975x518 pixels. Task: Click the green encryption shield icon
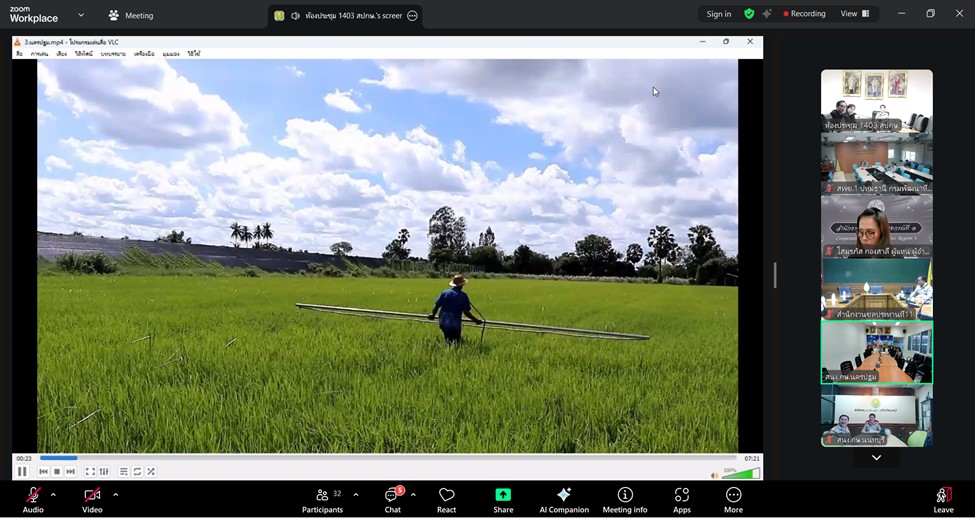[x=749, y=14]
